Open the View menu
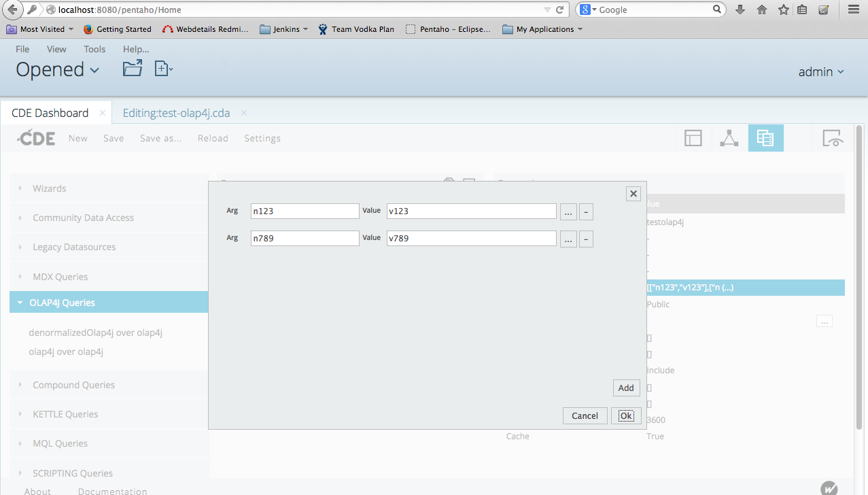868x495 pixels. click(56, 49)
